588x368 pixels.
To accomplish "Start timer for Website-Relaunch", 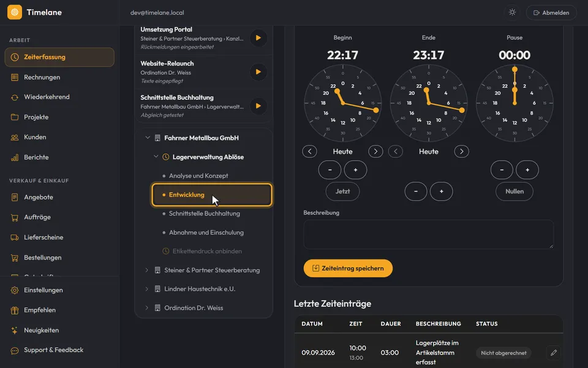I will pyautogui.click(x=258, y=72).
